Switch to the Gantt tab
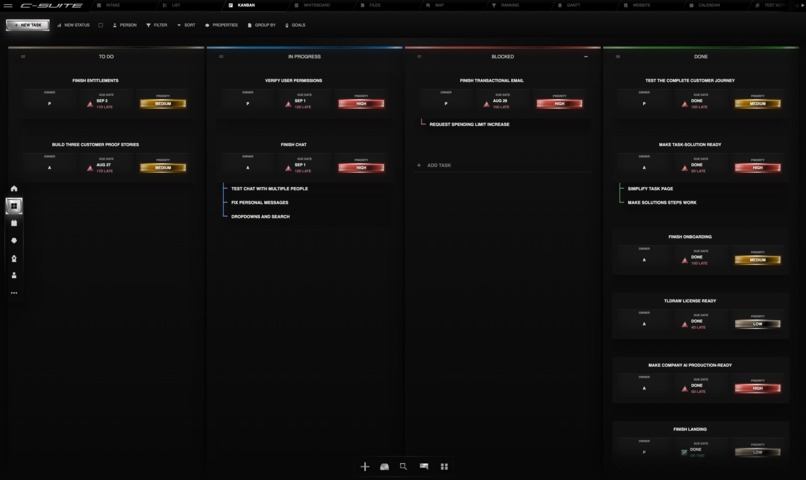806x480 pixels. click(x=569, y=5)
